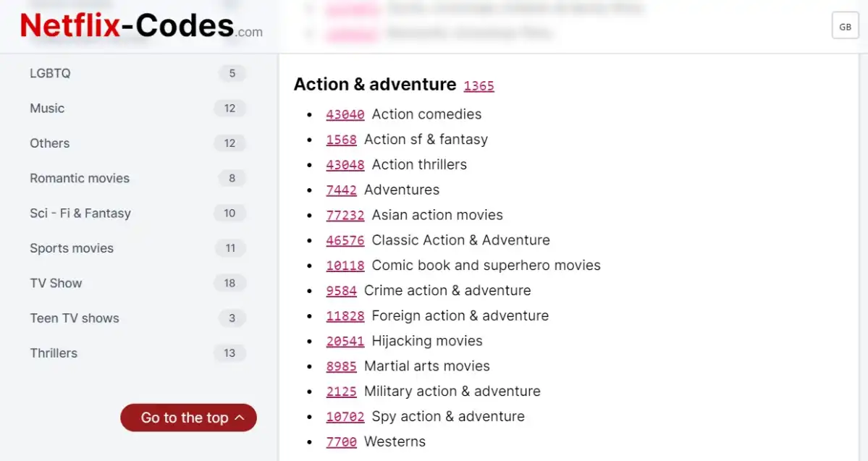Click the Sports movies count badge 11
The image size is (868, 461).
click(230, 248)
